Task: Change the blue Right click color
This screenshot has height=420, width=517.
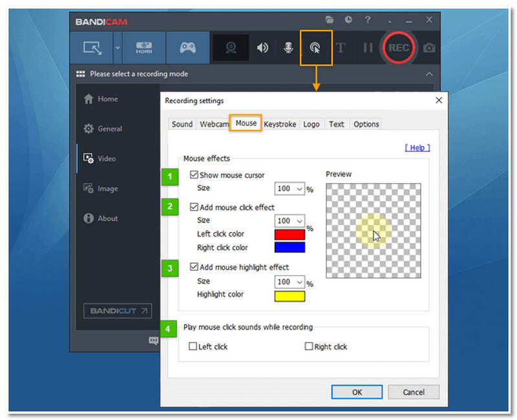Action: [290, 247]
